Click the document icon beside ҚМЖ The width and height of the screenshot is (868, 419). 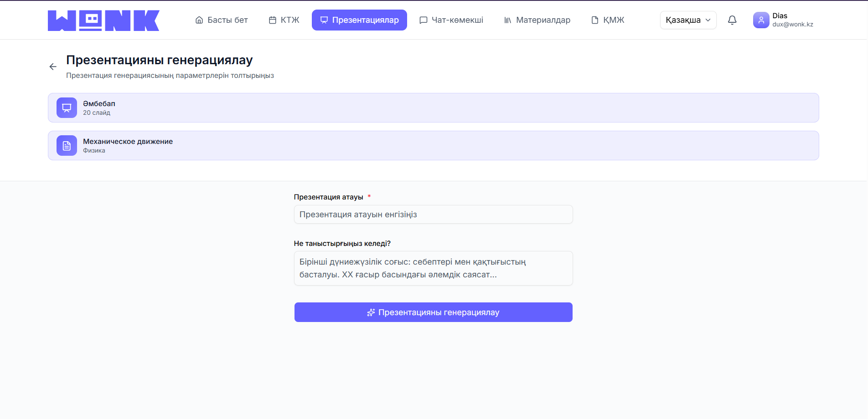coord(594,20)
